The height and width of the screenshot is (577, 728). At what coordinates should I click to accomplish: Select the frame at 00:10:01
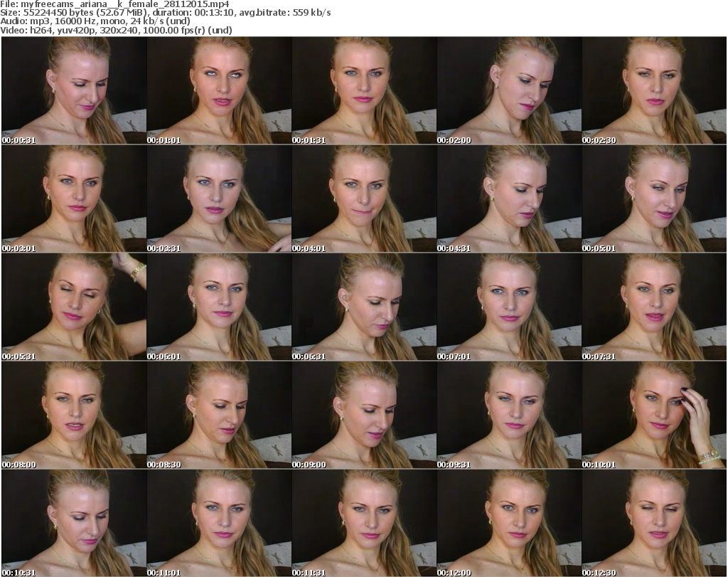click(654, 415)
